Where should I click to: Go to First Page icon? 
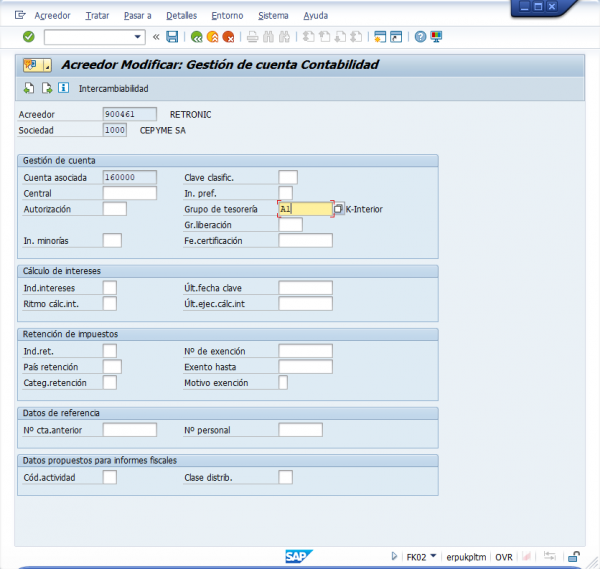point(308,37)
